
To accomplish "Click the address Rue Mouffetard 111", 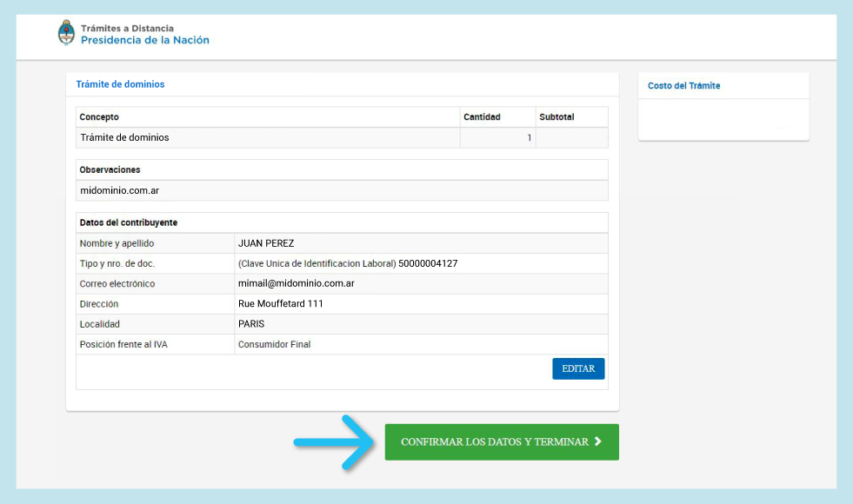I will coord(281,304).
